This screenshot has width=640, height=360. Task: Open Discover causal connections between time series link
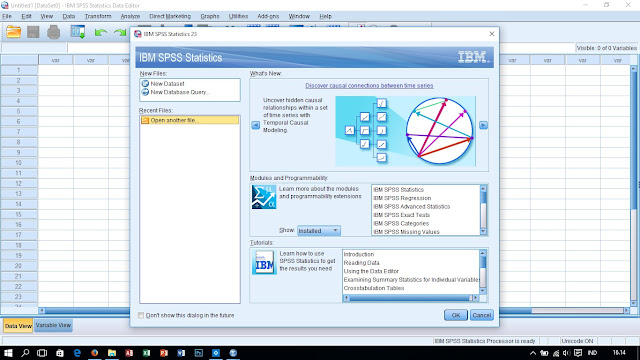point(369,86)
